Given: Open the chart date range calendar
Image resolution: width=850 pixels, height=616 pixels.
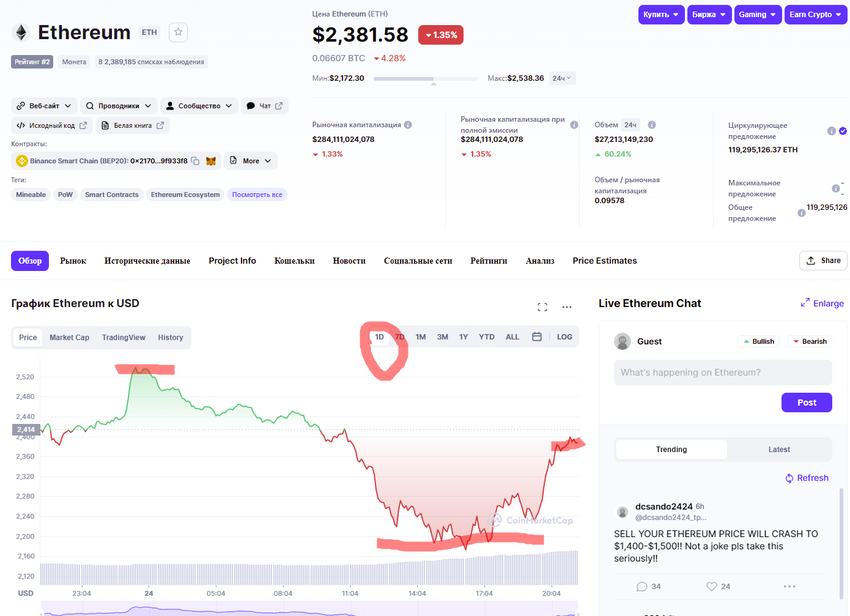Looking at the screenshot, I should (537, 337).
